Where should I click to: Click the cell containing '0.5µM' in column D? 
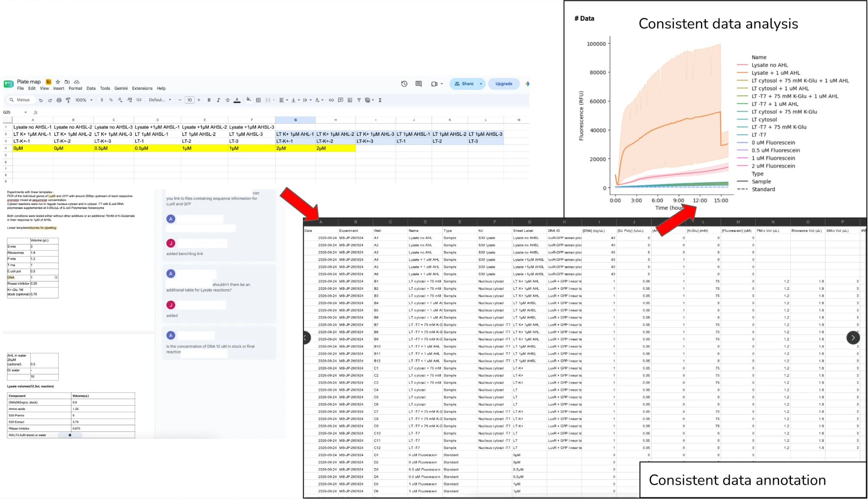click(x=158, y=149)
